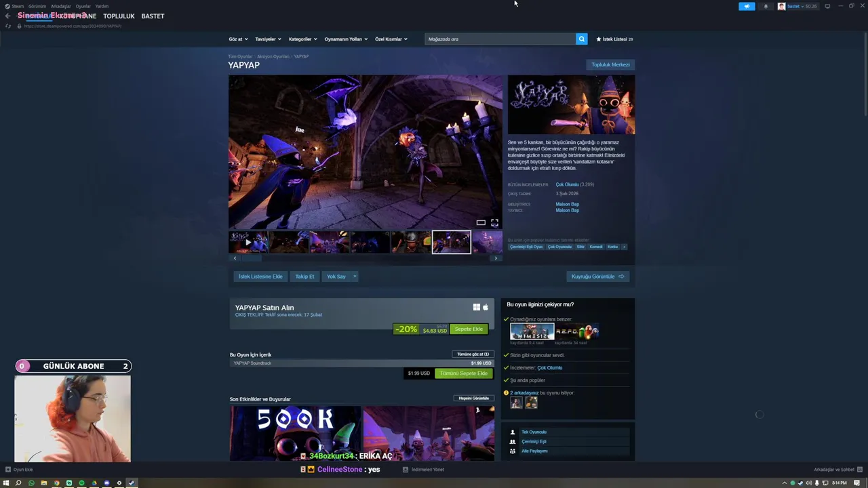The height and width of the screenshot is (488, 868).
Task: Open the notifications bell
Action: pyautogui.click(x=766, y=6)
